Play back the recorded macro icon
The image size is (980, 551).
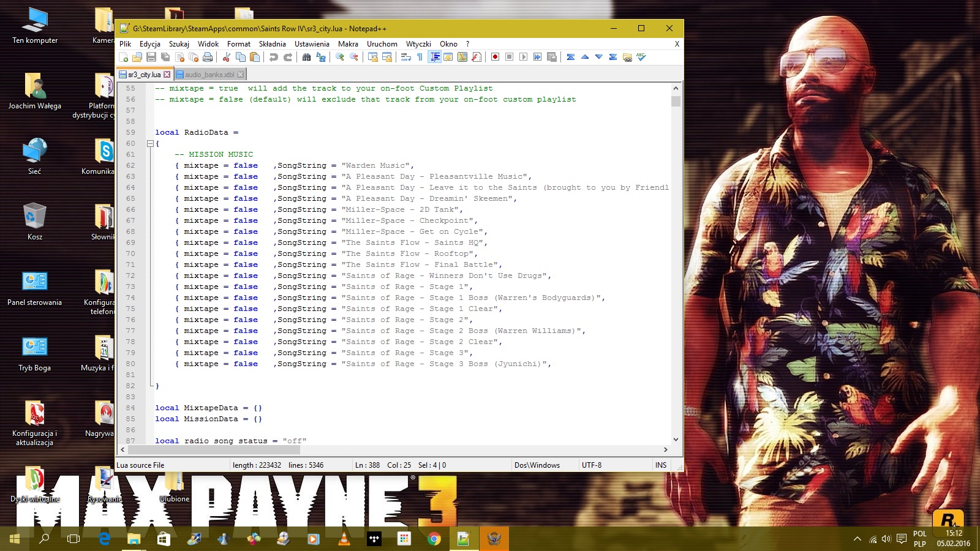pos(523,57)
